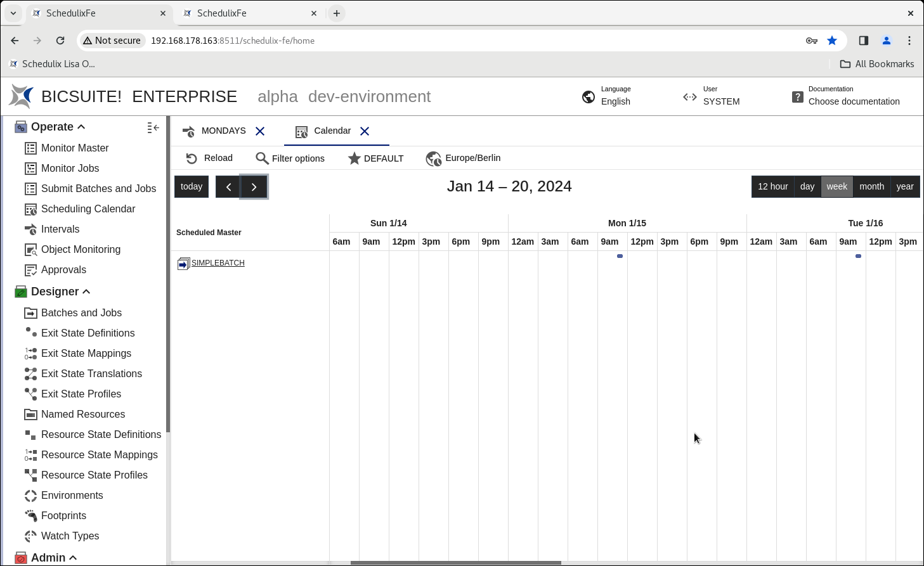Close the Calendar tab
Screen dimensions: 924x566
[x=364, y=131]
